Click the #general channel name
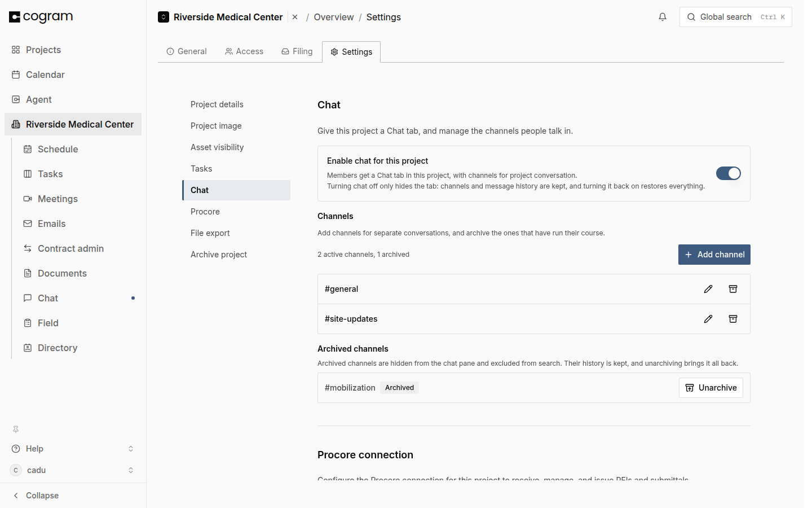This screenshot has width=812, height=508. pos(341,289)
